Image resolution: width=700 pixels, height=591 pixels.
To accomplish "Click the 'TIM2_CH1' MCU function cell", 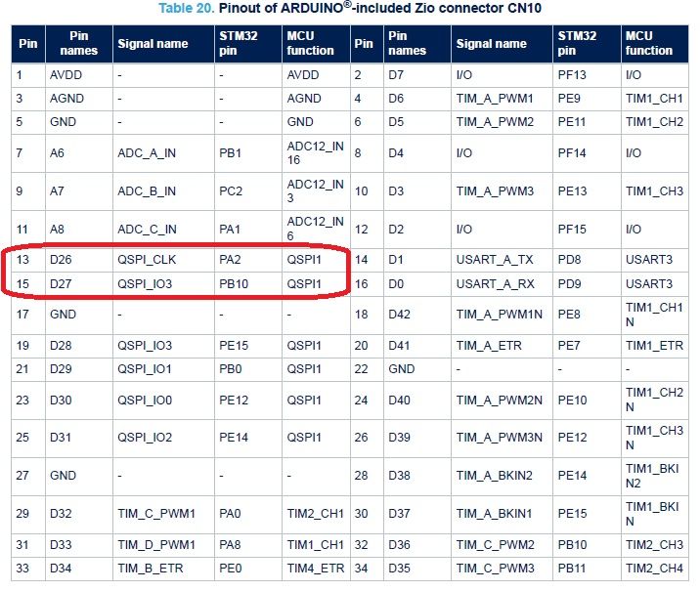I will [x=315, y=514].
